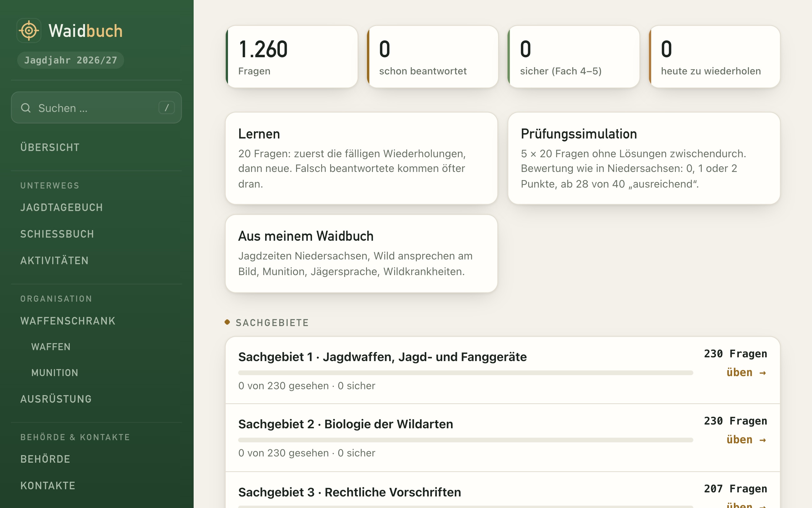Click the slash shortcut badge in search

point(166,108)
